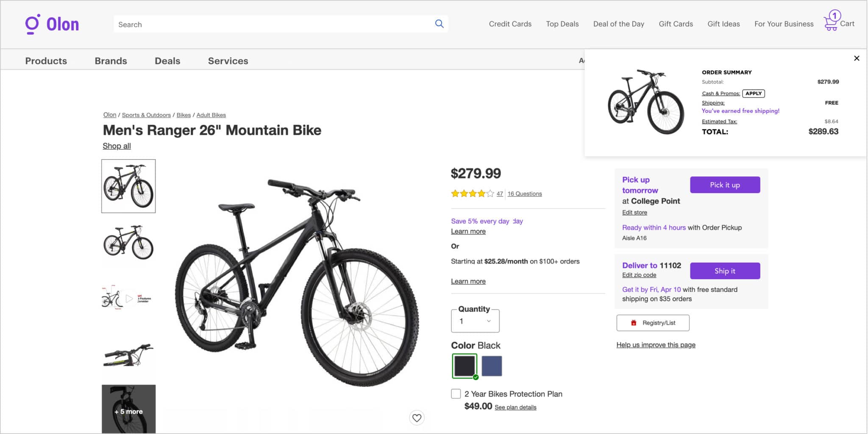Select the black color swatch
The width and height of the screenshot is (868, 434).
(x=464, y=366)
